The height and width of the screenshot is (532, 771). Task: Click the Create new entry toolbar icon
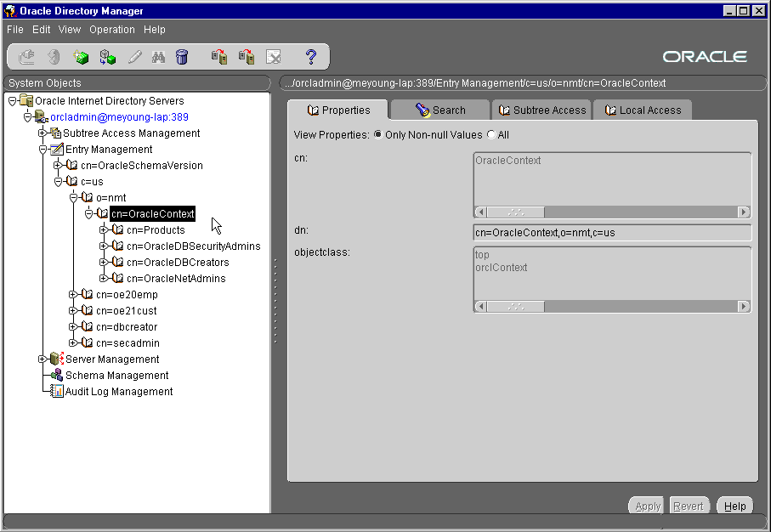coord(81,57)
